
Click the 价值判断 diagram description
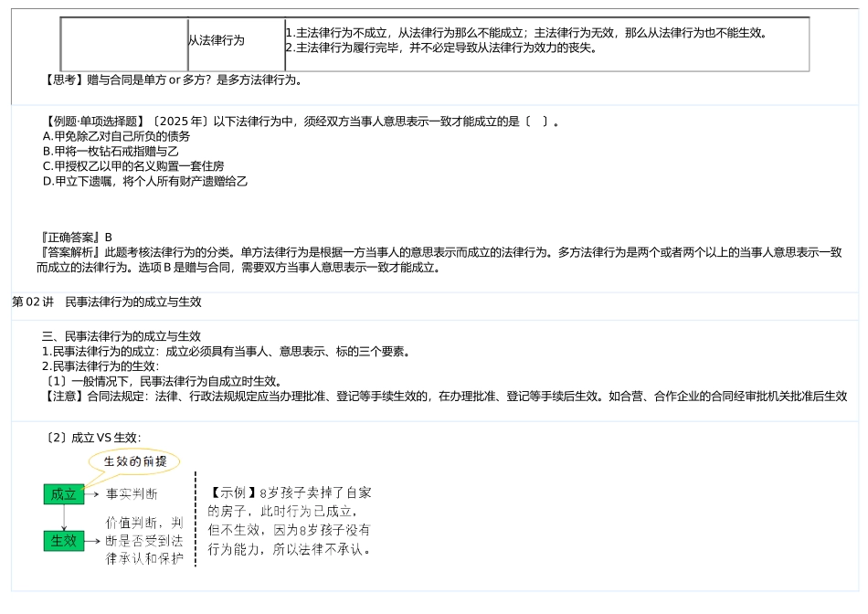tap(144, 541)
